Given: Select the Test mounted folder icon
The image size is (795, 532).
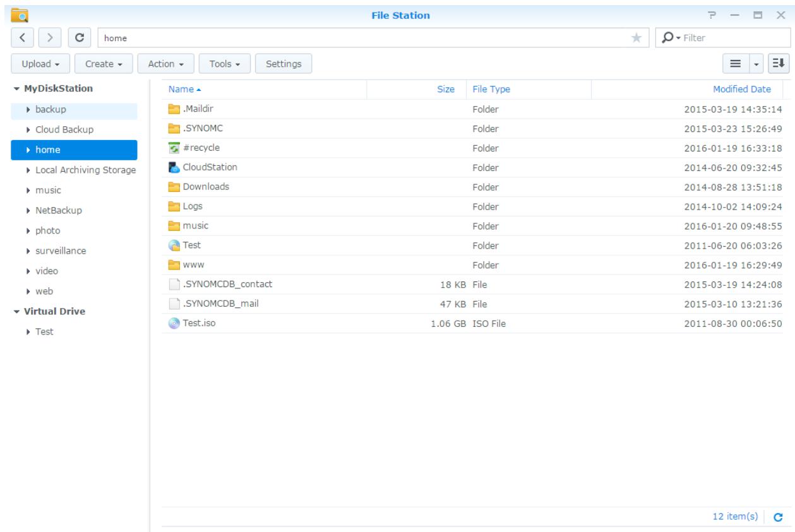Looking at the screenshot, I should [174, 246].
